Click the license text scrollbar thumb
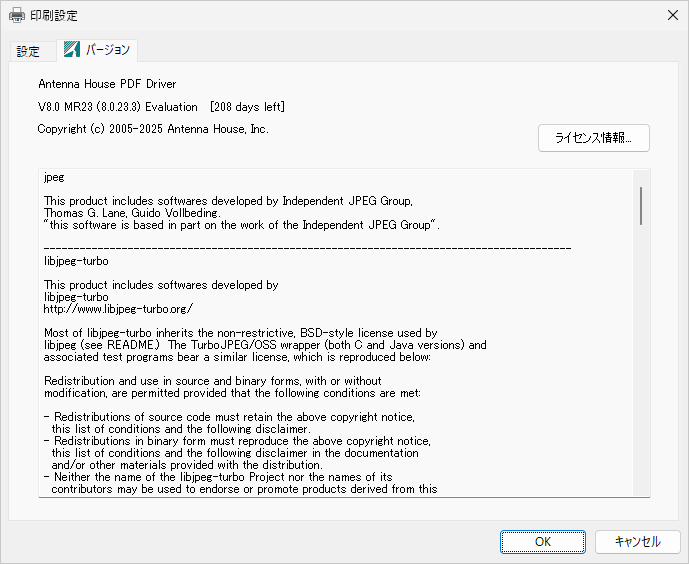Screen dimensions: 689x564 pyautogui.click(x=640, y=205)
